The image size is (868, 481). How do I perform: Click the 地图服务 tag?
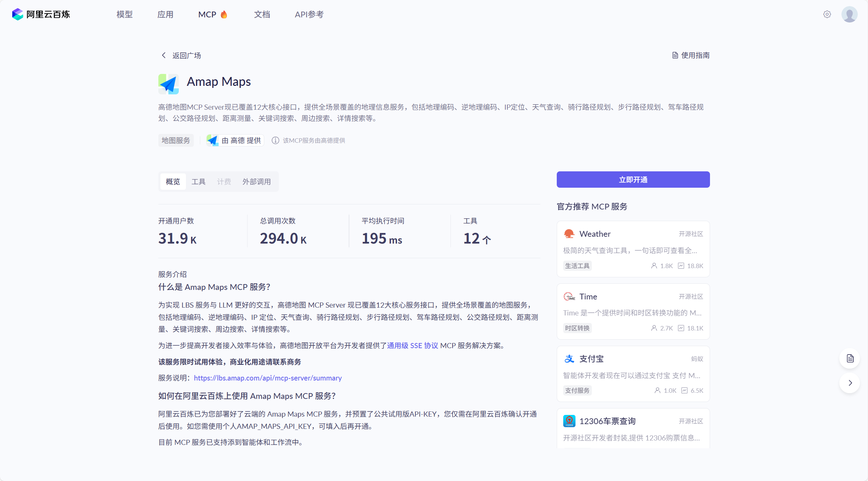tap(176, 140)
